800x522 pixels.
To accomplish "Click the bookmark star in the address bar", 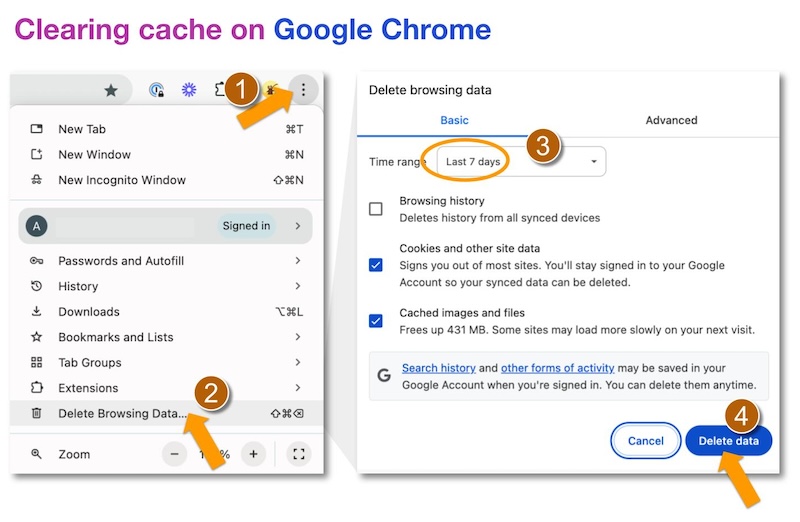I will coord(111,91).
